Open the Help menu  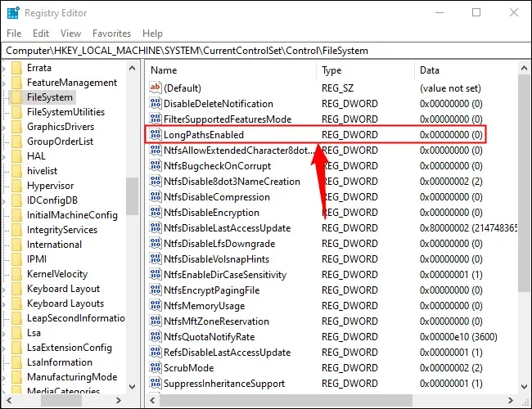coord(152,34)
